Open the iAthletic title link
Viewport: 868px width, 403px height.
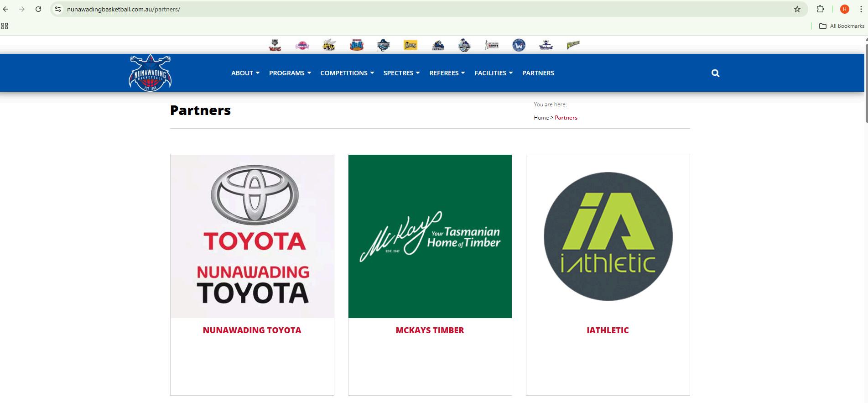[608, 330]
